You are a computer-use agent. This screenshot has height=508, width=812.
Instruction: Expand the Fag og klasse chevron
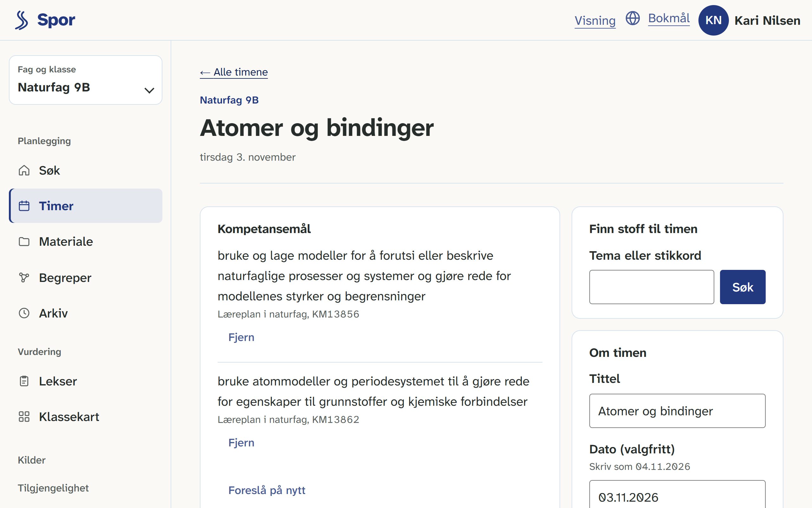(x=149, y=90)
